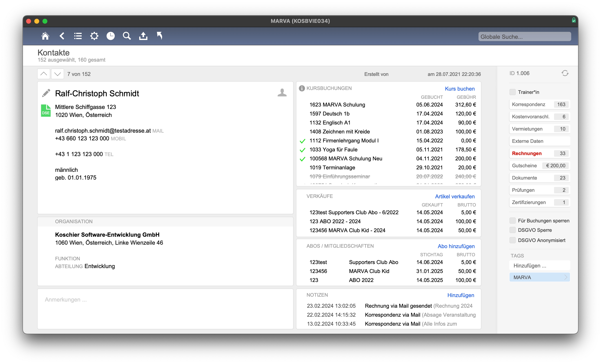
Task: Click the export/share icon in the toolbar
Action: click(143, 36)
